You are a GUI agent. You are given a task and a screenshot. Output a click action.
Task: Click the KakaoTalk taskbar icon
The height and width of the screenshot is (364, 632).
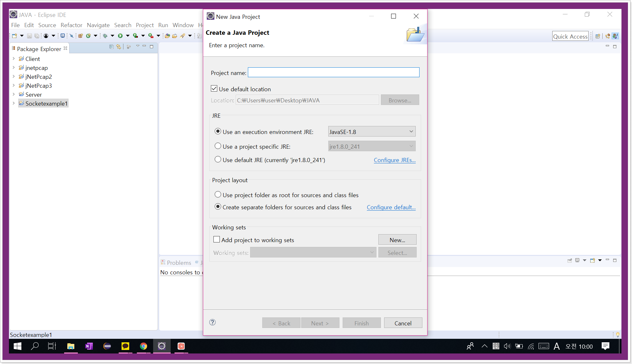tap(125, 346)
